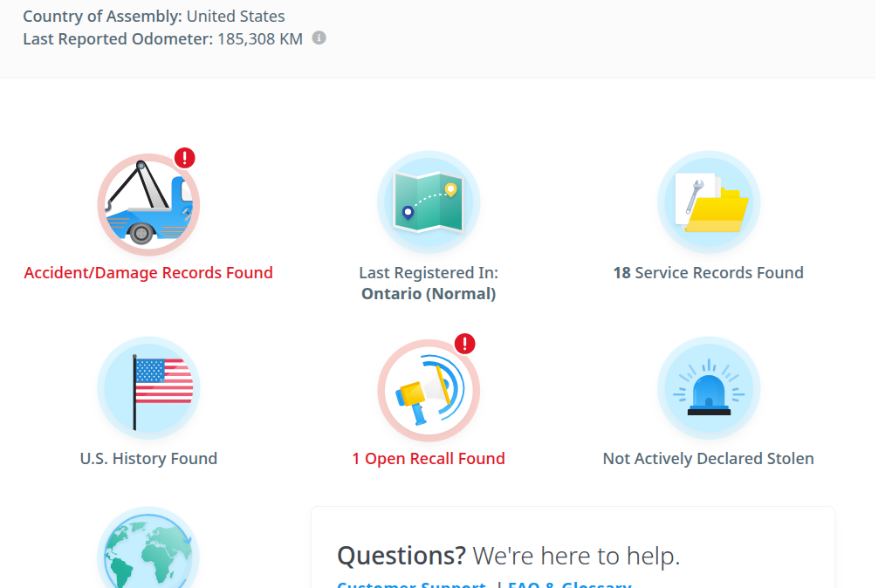Open Accident/Damage Records Found link
892x588 pixels.
pyautogui.click(x=148, y=273)
